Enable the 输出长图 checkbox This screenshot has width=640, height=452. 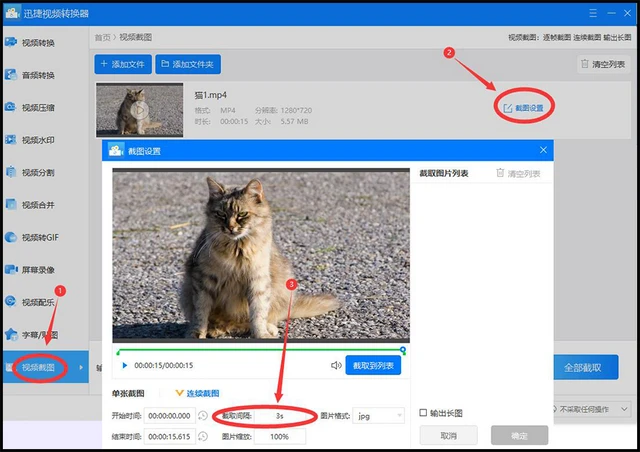pyautogui.click(x=423, y=413)
